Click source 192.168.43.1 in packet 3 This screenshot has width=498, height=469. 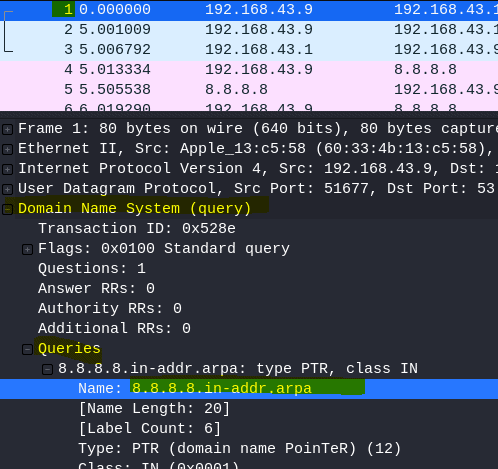(x=259, y=50)
